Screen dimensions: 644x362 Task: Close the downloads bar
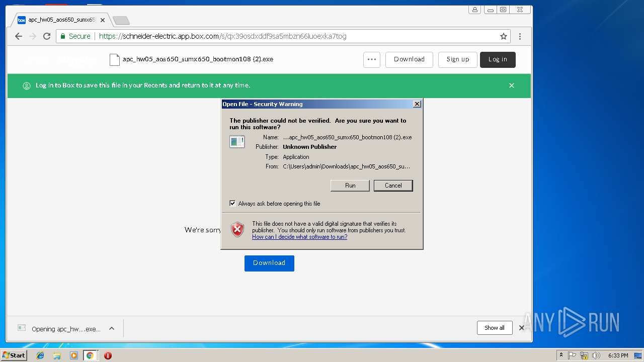click(x=522, y=328)
